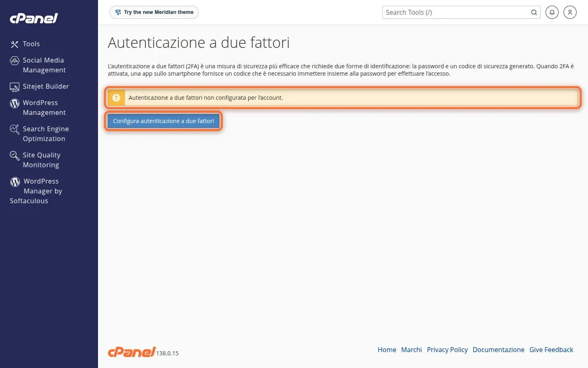This screenshot has width=588, height=368.
Task: Click the WordPress Manager by Softaculous icon
Action: point(15,182)
